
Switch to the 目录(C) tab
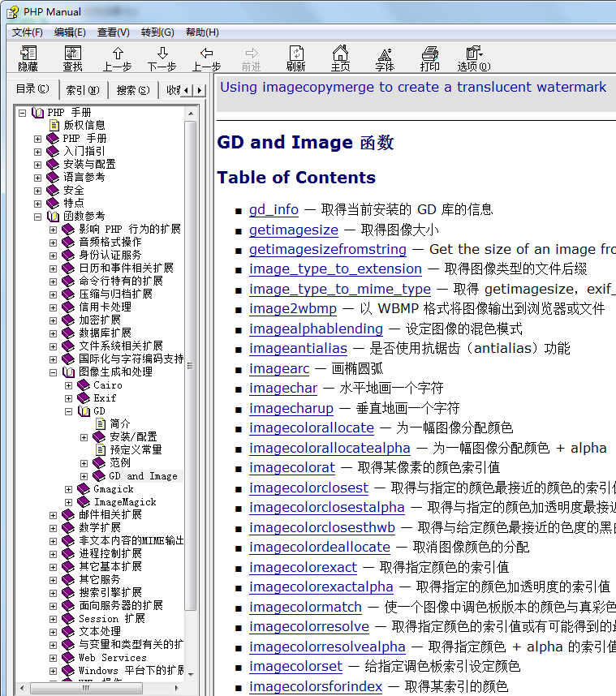[32, 89]
